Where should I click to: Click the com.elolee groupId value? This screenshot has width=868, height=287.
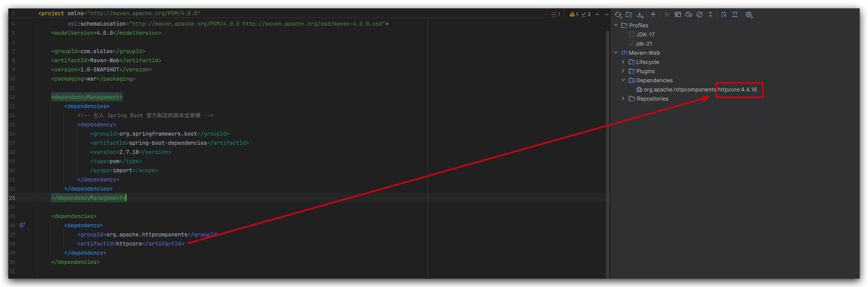click(x=96, y=51)
